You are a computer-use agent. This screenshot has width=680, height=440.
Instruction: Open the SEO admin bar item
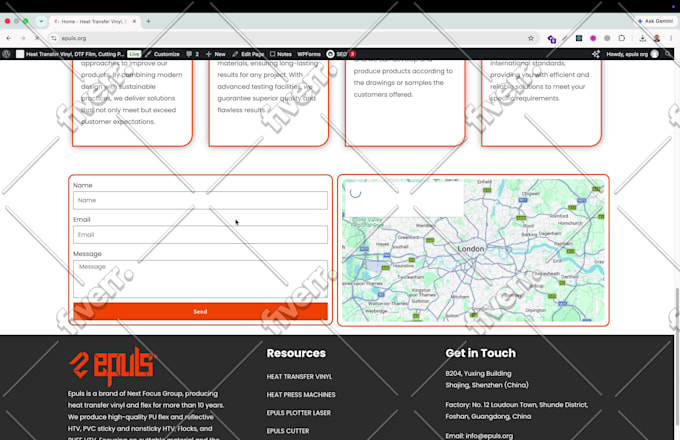tap(341, 54)
